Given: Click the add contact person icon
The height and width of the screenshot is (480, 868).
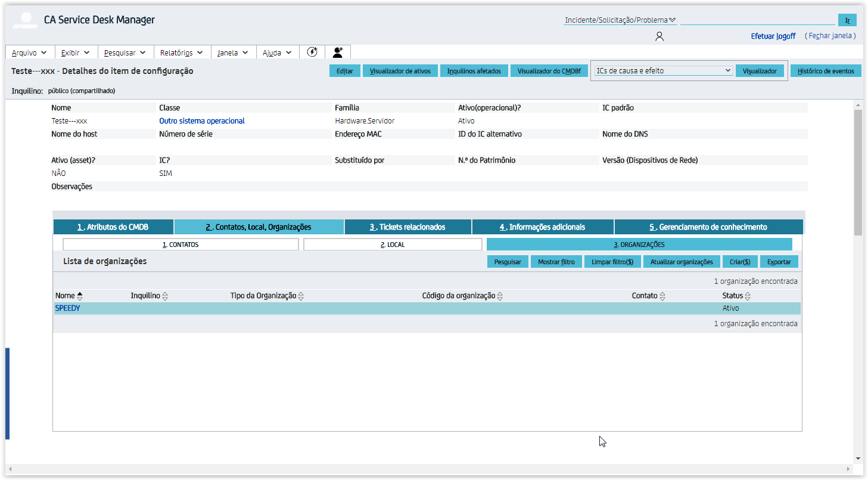Looking at the screenshot, I should (x=338, y=52).
